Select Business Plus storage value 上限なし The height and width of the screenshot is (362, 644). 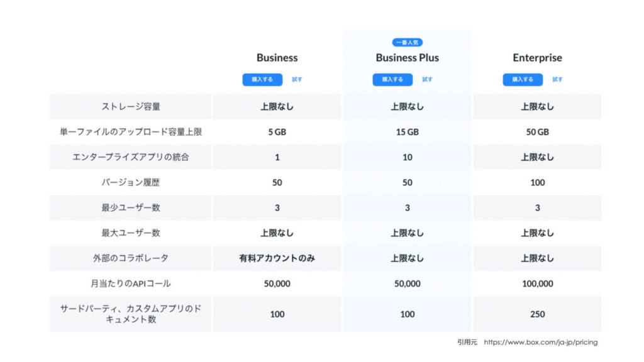pos(408,107)
